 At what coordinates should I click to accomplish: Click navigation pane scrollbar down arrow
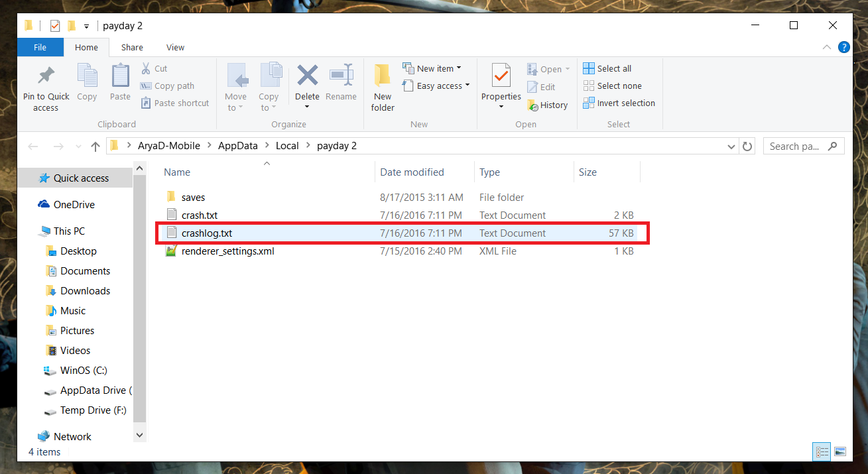pyautogui.click(x=139, y=435)
